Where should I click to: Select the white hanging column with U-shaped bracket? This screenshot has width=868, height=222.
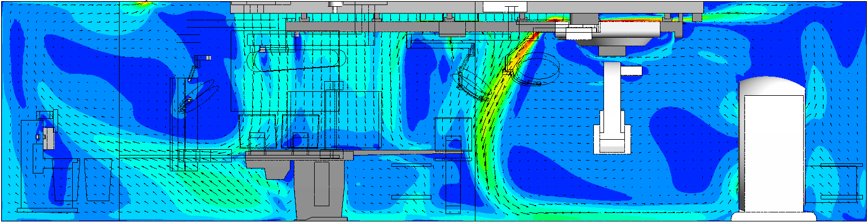click(x=613, y=107)
